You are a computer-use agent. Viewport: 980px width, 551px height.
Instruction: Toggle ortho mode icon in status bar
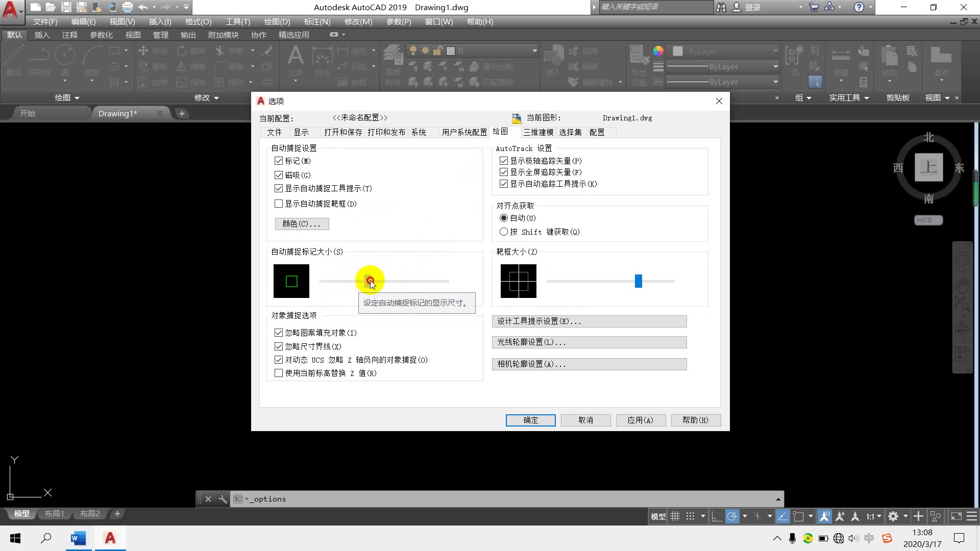(717, 516)
